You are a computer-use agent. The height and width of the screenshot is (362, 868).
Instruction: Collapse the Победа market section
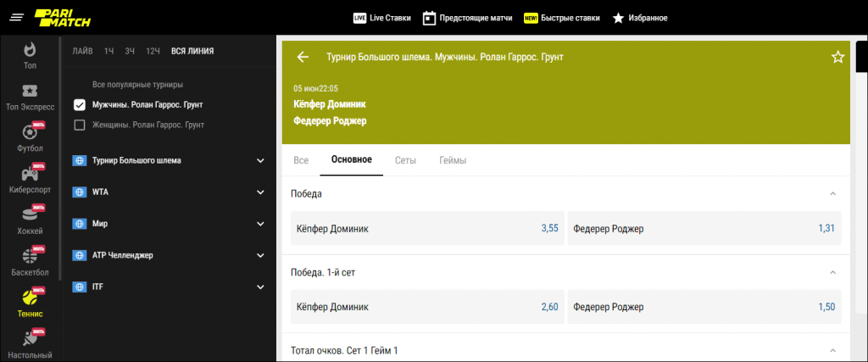click(832, 194)
